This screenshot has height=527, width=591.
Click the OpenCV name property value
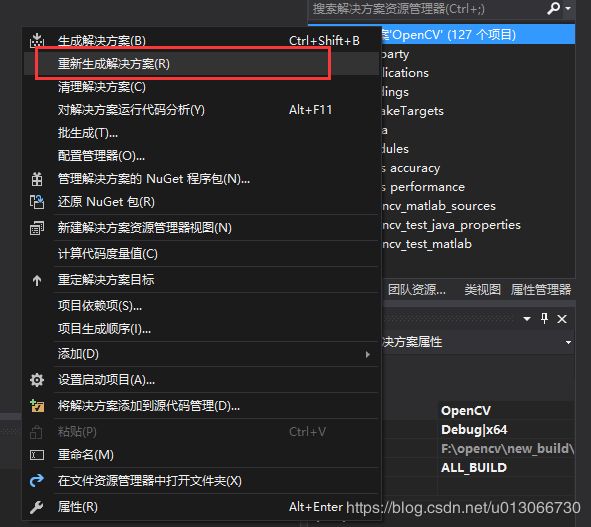(x=466, y=411)
